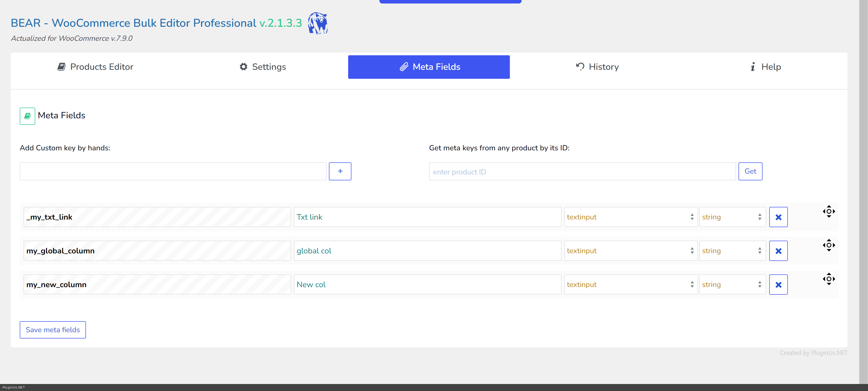Open textinput dropdown for Txt link row
Image resolution: width=868 pixels, height=391 pixels.
(631, 217)
